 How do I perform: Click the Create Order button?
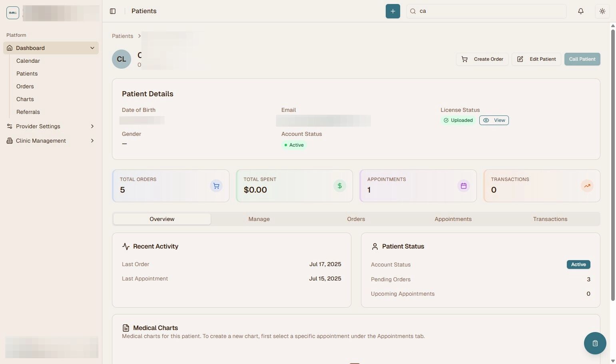pyautogui.click(x=482, y=59)
